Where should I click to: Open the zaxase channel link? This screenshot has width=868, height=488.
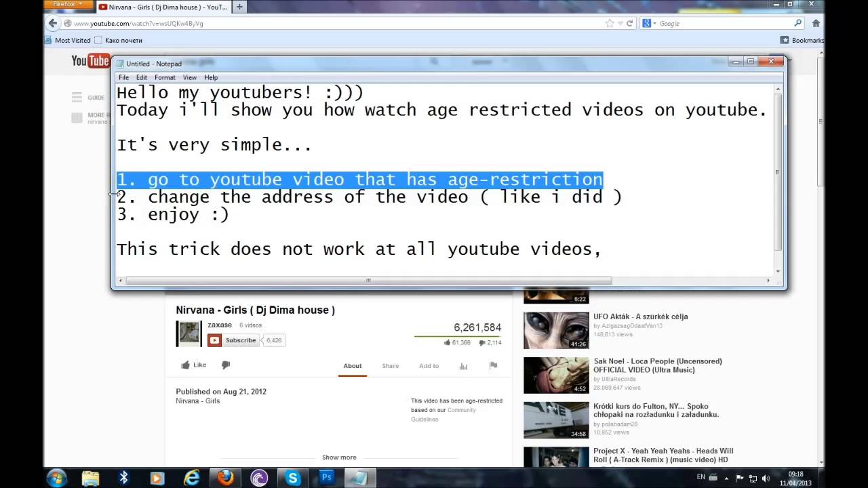220,325
